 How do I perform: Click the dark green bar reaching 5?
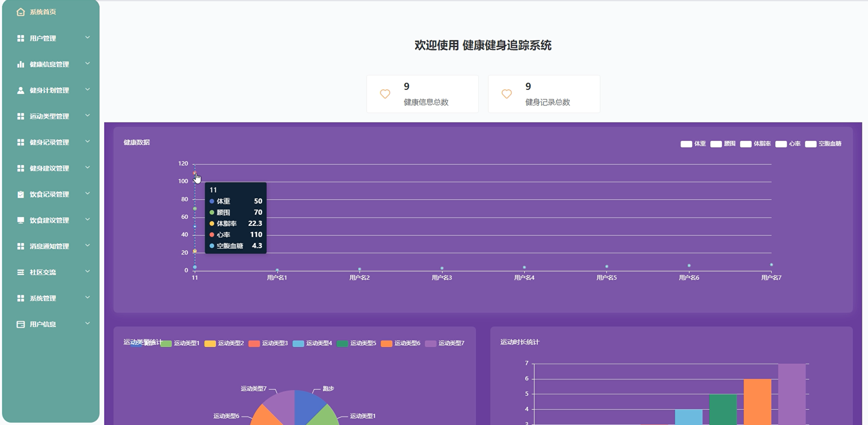[x=723, y=409]
